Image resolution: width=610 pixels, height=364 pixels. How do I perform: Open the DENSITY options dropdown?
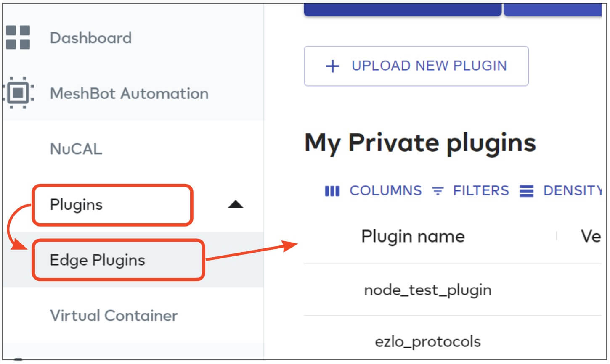click(x=561, y=191)
